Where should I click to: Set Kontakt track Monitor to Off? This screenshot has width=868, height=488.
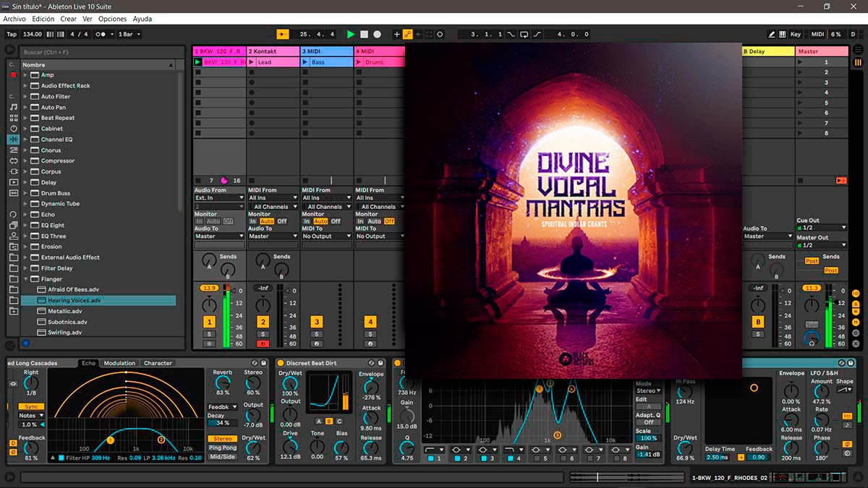282,221
